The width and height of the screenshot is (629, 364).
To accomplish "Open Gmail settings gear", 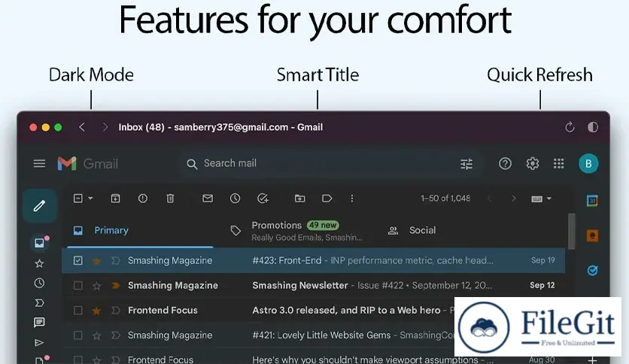I will point(533,163).
